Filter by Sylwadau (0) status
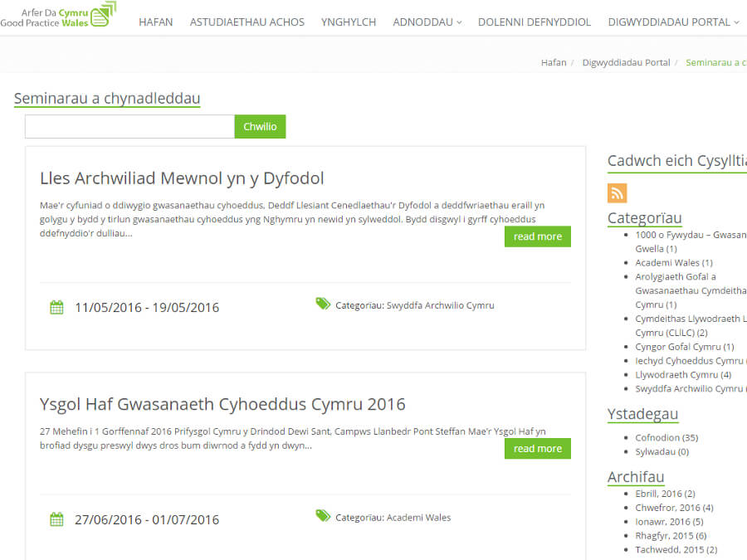 (662, 451)
